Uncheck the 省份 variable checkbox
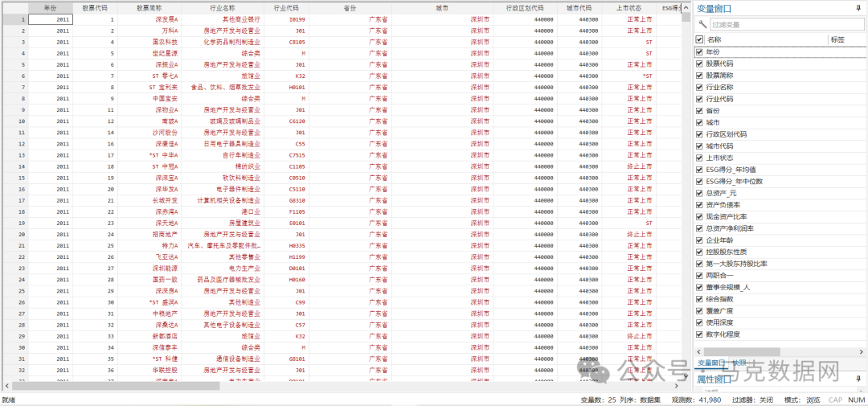This screenshot has height=406, width=868. (x=699, y=111)
